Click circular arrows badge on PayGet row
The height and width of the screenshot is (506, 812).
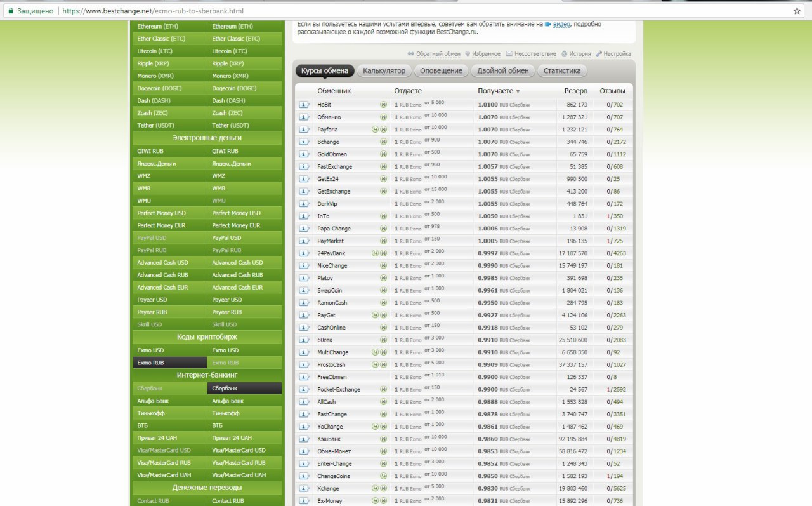click(376, 315)
